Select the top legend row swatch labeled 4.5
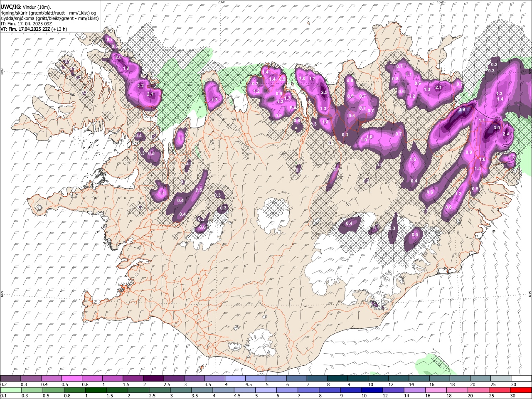 tap(255, 379)
